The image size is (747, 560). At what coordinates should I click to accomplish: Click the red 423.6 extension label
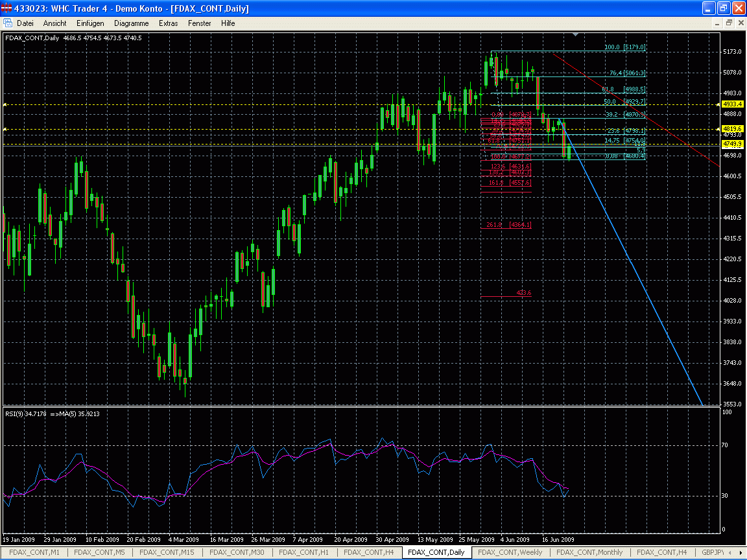[523, 293]
